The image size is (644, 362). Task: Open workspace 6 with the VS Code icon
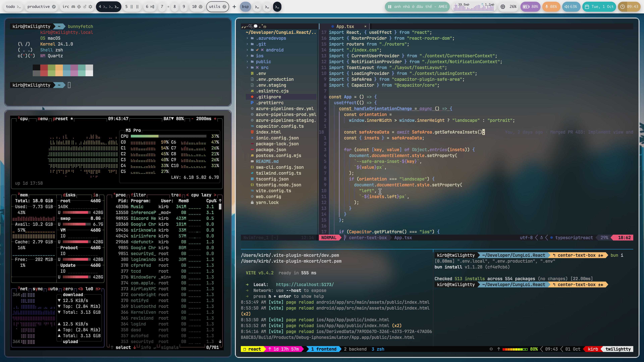point(150,7)
